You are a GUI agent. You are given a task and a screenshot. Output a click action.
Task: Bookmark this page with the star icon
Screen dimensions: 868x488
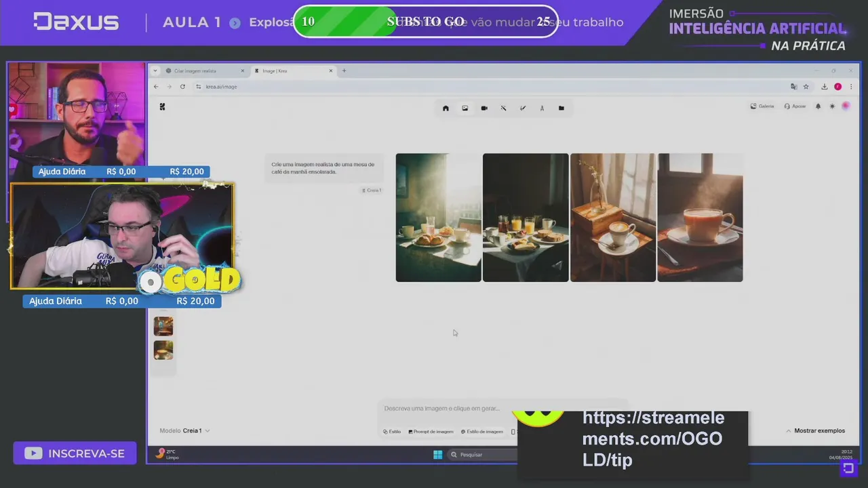[806, 87]
